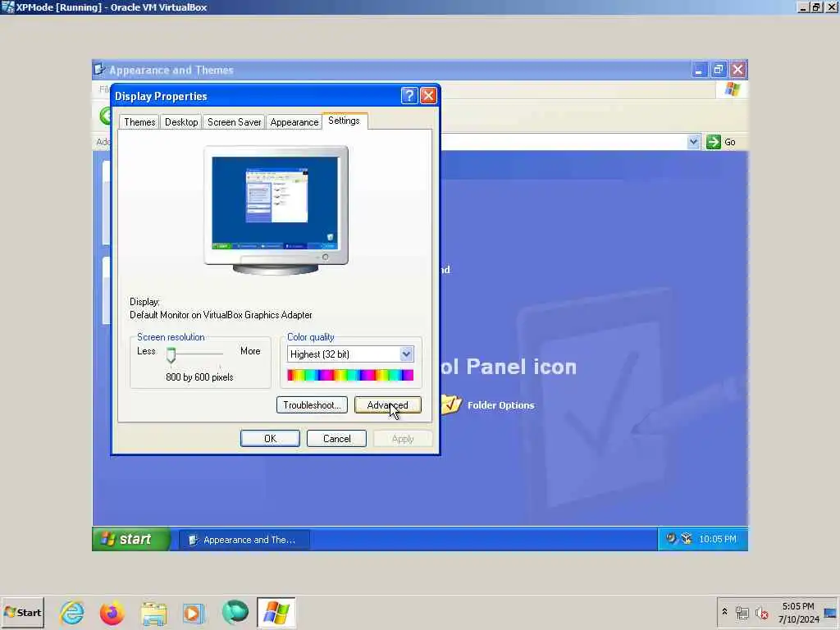Screen dimensions: 840x630
Task: Click the help question mark in Display Properties
Action: pos(409,96)
